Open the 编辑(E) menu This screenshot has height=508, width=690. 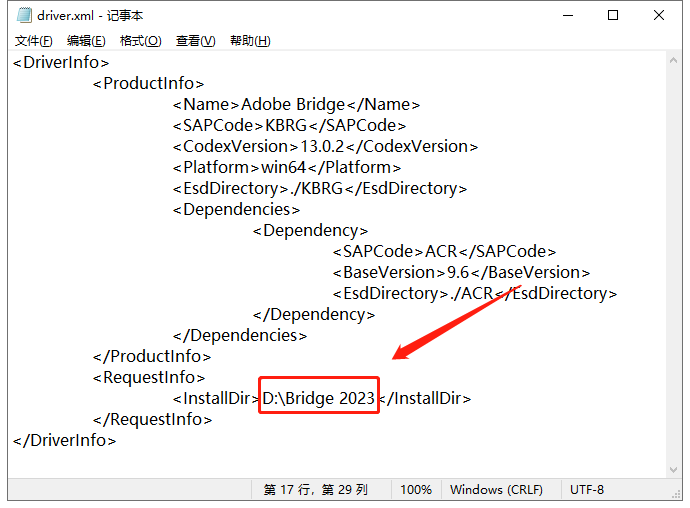point(86,41)
